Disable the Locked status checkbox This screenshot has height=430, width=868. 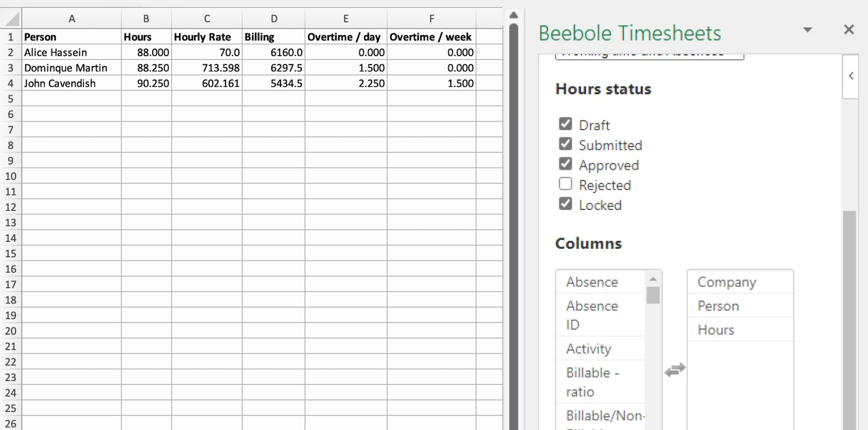565,204
